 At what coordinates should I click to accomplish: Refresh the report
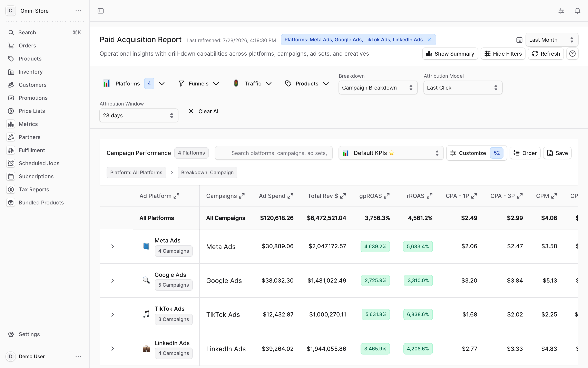(x=546, y=54)
